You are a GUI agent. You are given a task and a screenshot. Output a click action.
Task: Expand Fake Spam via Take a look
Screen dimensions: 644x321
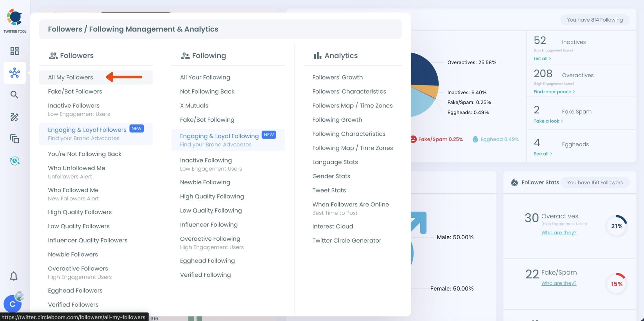548,121
